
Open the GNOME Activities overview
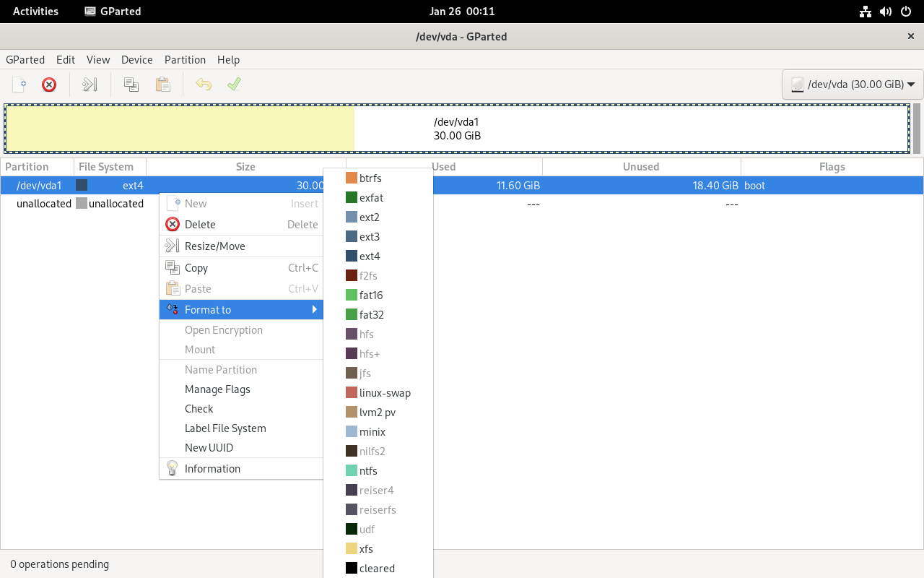[35, 11]
